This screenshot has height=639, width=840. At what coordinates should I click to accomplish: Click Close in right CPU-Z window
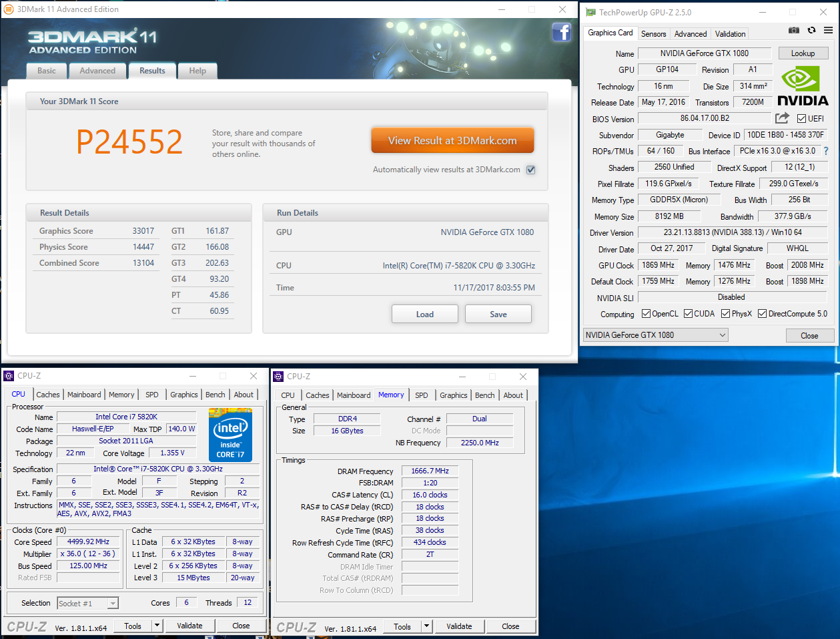coord(510,626)
